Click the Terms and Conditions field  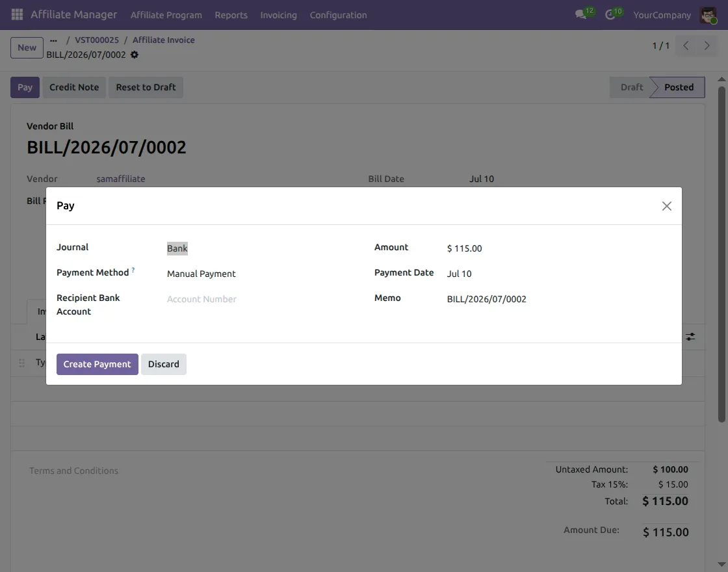pyautogui.click(x=74, y=471)
